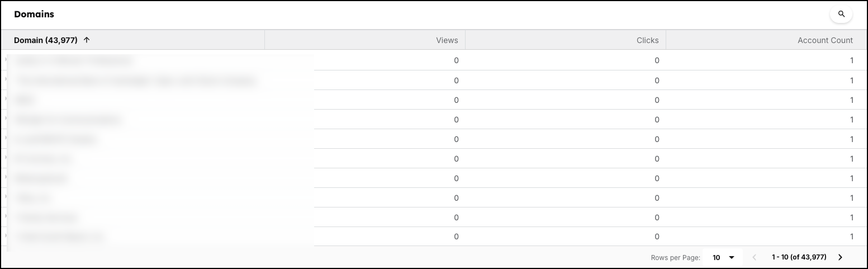
Task: Sort table by Clicks column header
Action: (x=647, y=40)
